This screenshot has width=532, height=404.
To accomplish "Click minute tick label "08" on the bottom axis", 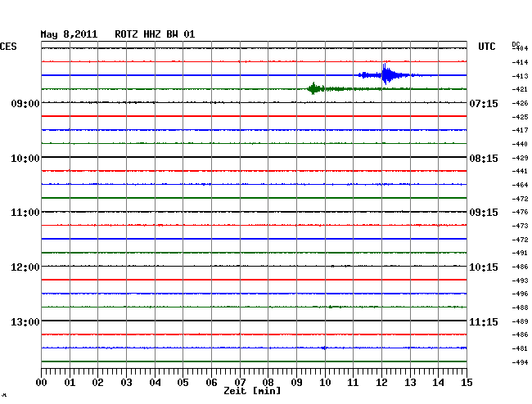I will 268,383.
